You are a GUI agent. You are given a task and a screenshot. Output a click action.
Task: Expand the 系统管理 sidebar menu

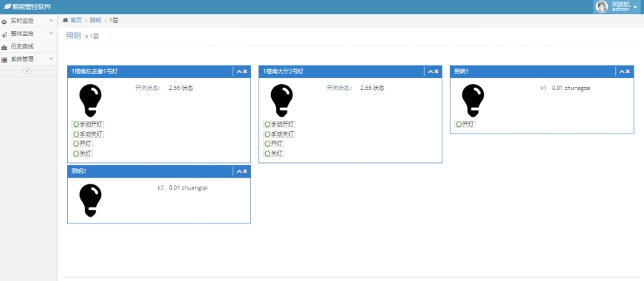point(28,59)
